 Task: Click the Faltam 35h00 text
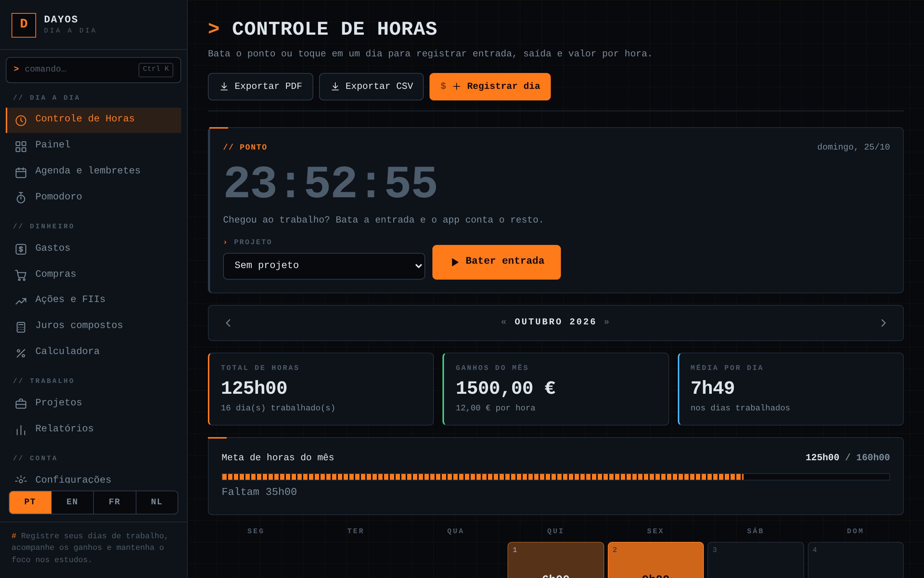[259, 492]
